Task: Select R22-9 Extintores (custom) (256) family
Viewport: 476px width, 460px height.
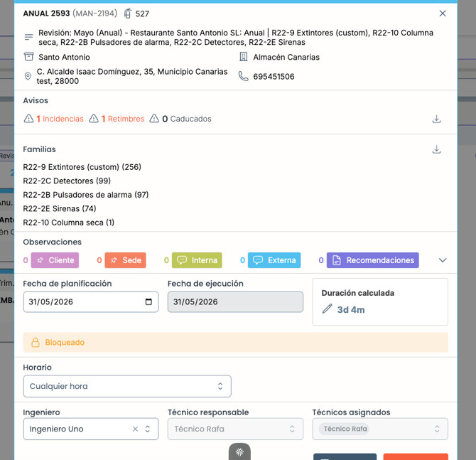Action: pos(82,167)
